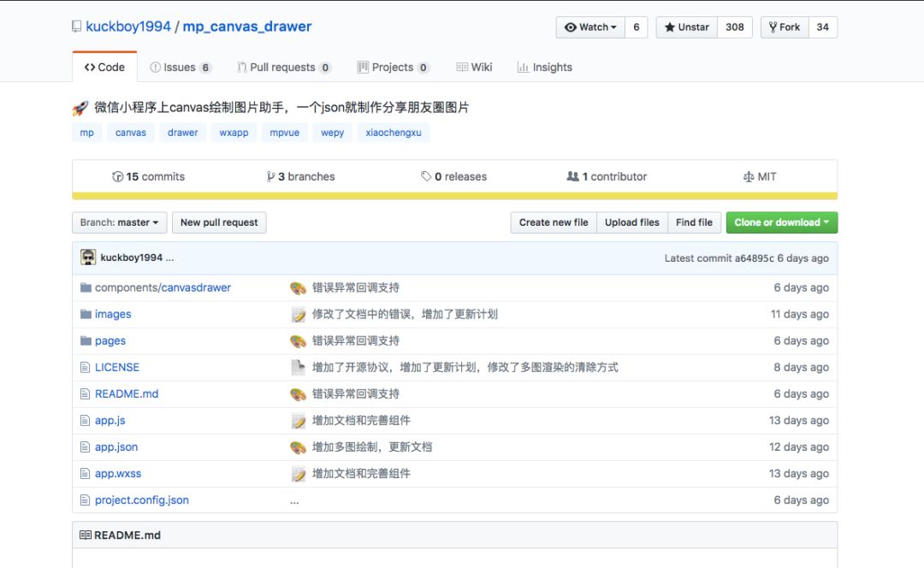Open the Pull requests tab
The height and width of the screenshot is (568, 924).
click(x=284, y=68)
